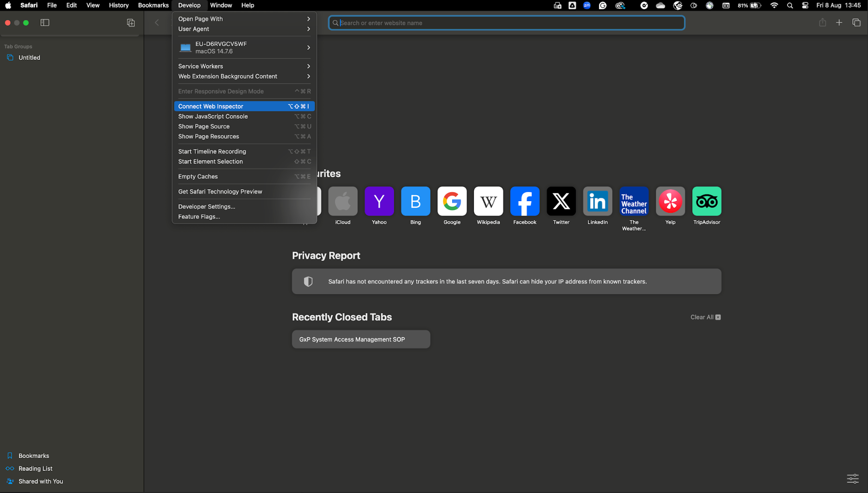Click the new tab group icon

tap(131, 23)
